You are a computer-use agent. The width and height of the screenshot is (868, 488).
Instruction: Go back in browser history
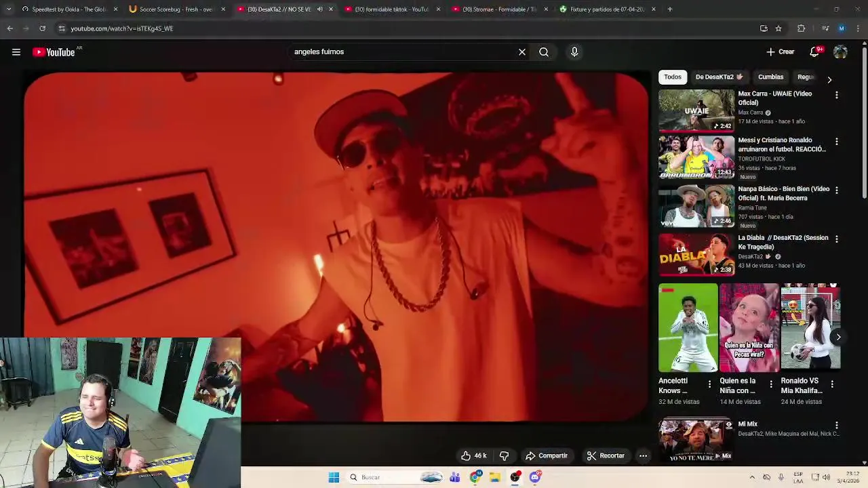point(9,28)
